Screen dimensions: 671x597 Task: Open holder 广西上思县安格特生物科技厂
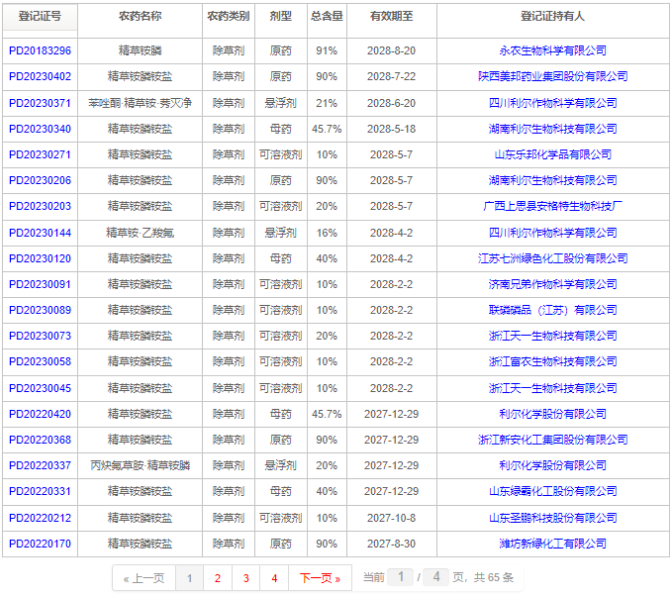point(553,206)
